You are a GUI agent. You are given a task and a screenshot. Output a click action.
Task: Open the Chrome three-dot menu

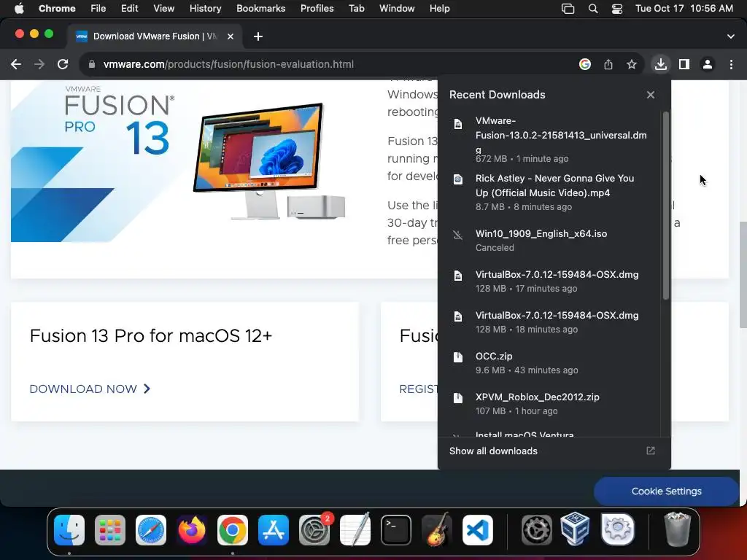731,64
